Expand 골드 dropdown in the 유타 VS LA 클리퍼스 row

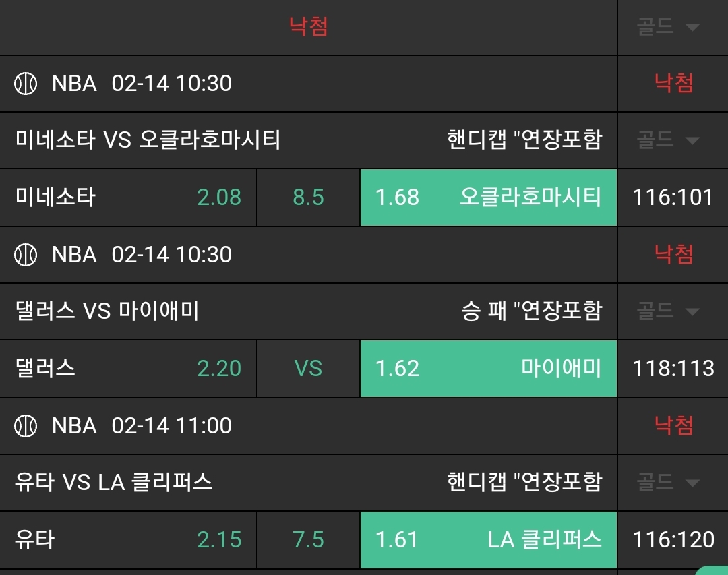pos(667,482)
